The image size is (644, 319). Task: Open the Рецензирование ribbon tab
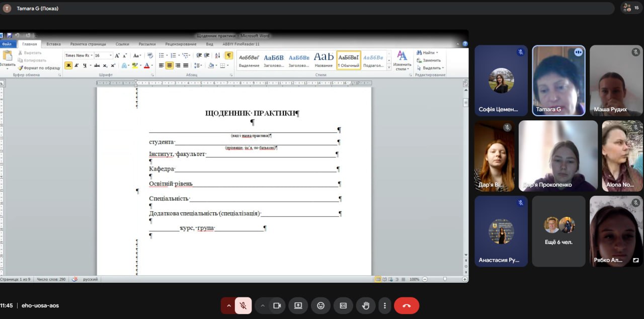pos(181,44)
